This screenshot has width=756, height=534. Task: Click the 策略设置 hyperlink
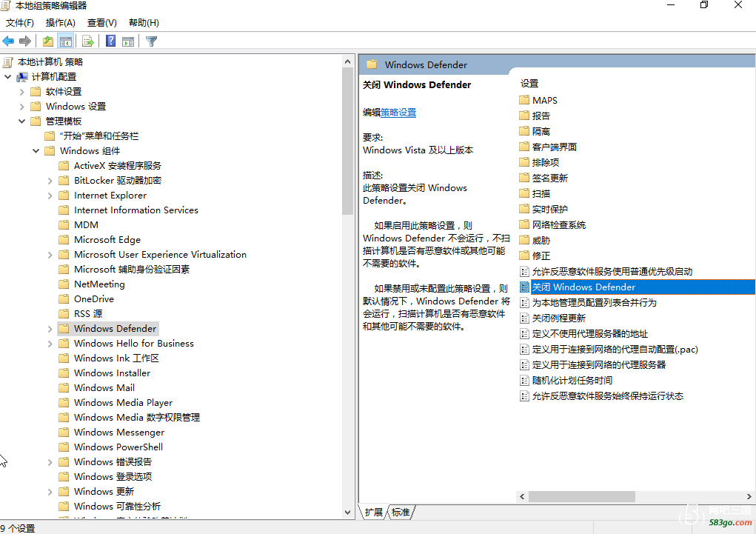pyautogui.click(x=398, y=113)
